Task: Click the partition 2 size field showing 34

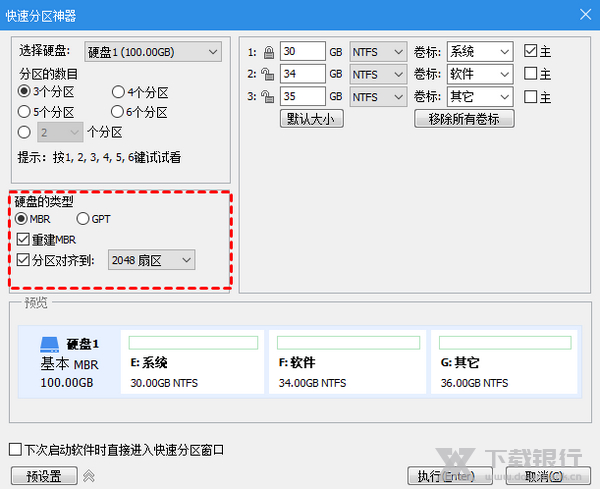Action: pyautogui.click(x=303, y=74)
